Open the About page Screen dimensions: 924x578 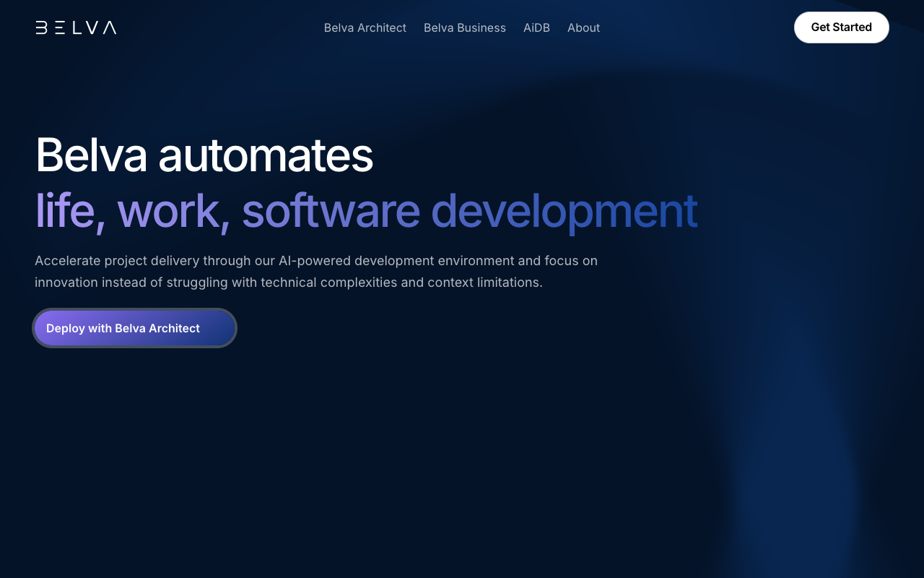click(583, 27)
